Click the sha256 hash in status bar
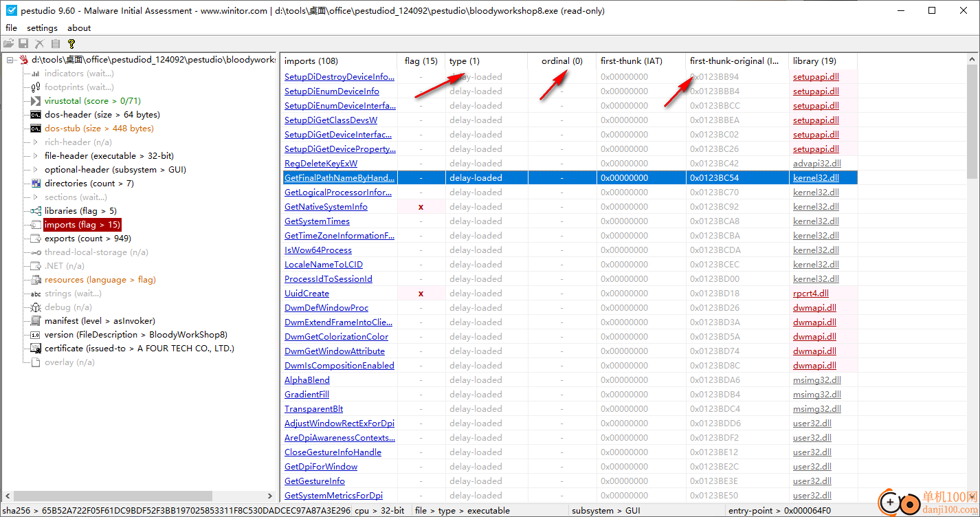This screenshot has width=980, height=517. (x=176, y=511)
